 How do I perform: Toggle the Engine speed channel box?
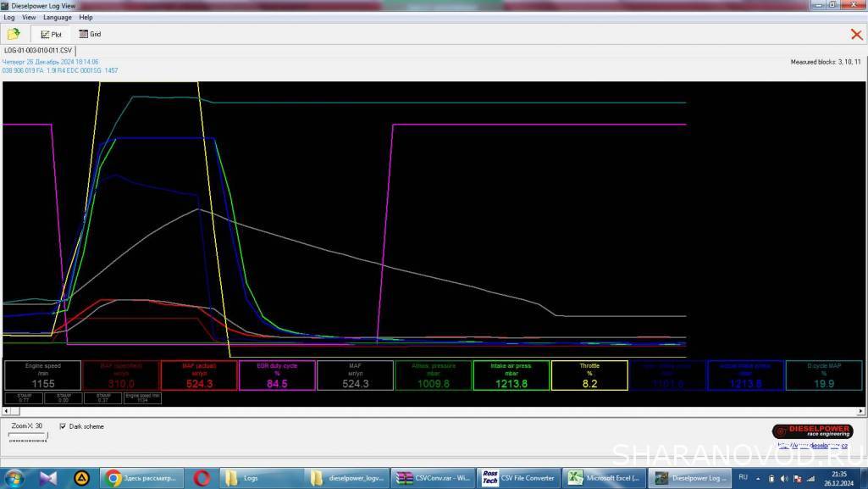pos(43,375)
